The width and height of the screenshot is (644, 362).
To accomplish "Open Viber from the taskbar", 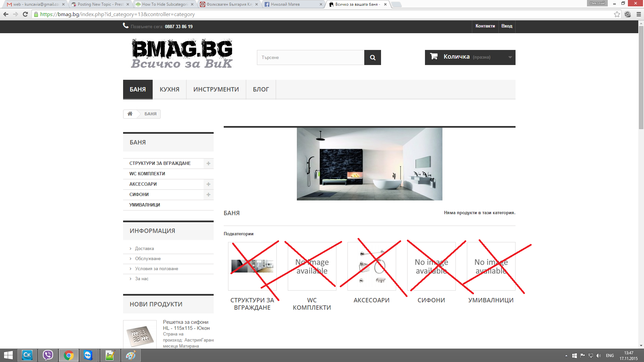I will (x=48, y=355).
